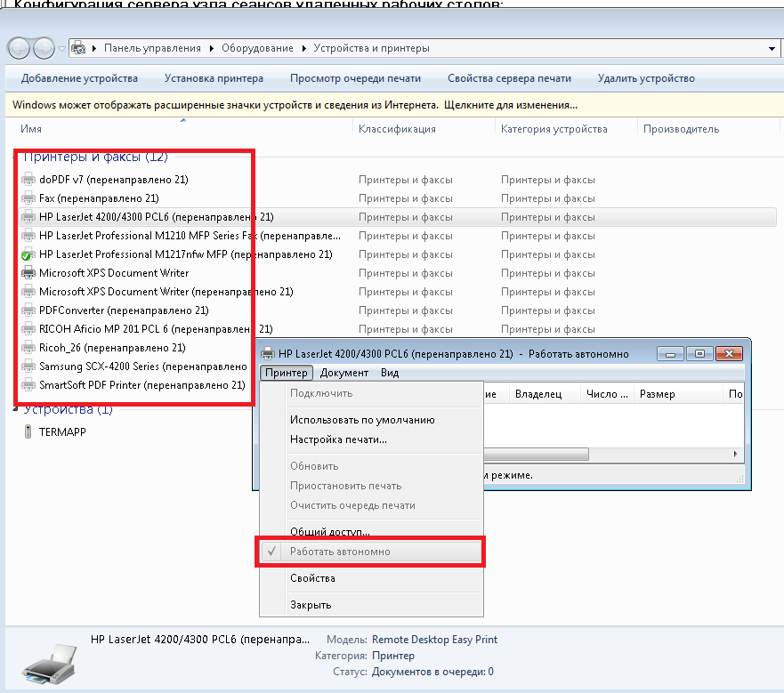This screenshot has width=784, height=693.
Task: Click the Подключить menu item
Action: (x=370, y=393)
